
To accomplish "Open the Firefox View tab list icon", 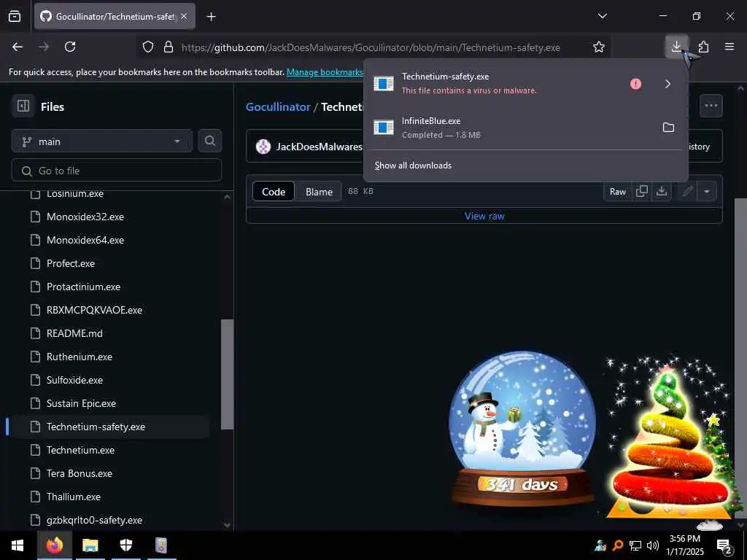I will pyautogui.click(x=15, y=16).
